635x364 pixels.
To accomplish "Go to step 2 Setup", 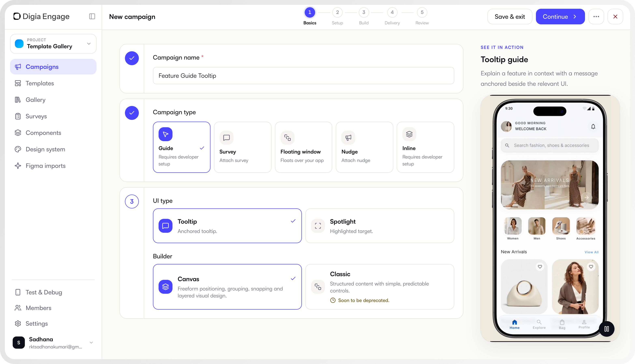I will click(x=337, y=16).
